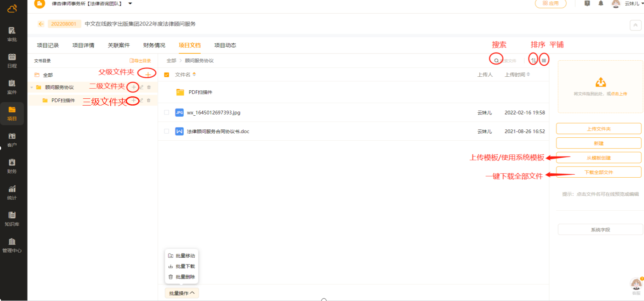Toggle the select-all checkbox beside 文件名

(166, 75)
